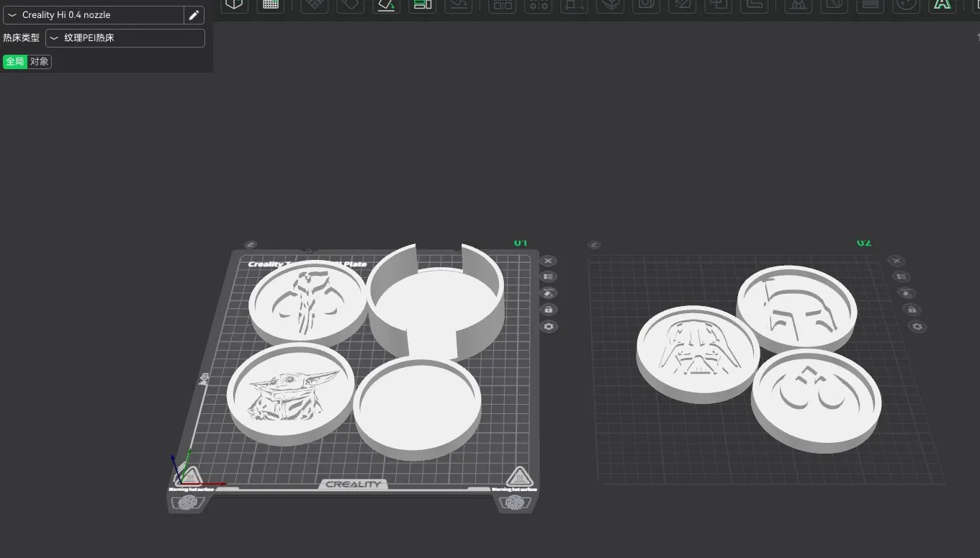This screenshot has width=980, height=558.
Task: Remove plate 01 with its X icon
Action: [549, 261]
